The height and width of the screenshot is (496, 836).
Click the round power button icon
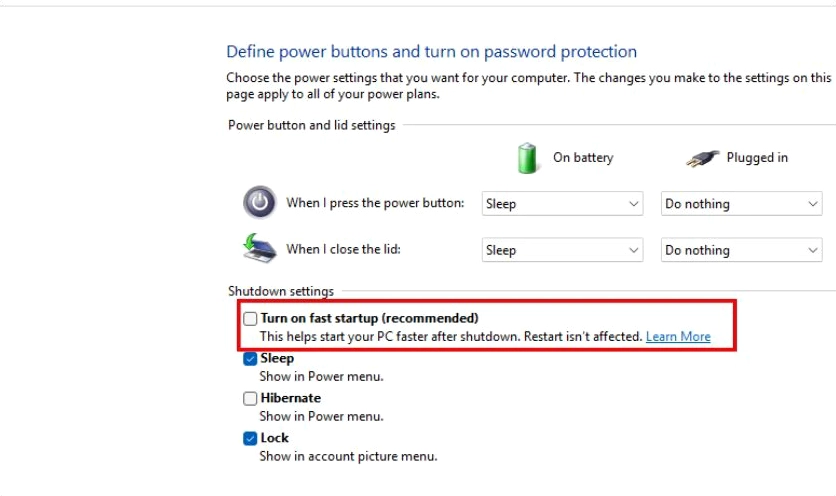[259, 202]
